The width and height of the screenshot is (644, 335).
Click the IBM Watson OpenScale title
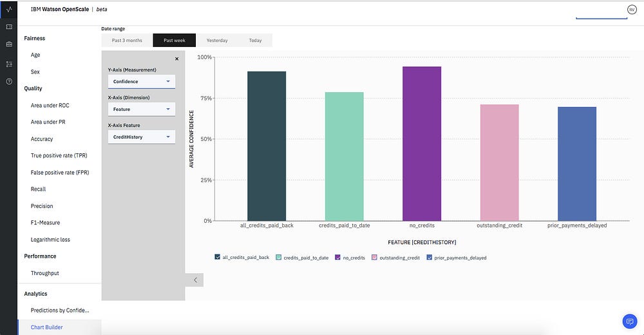[59, 9]
